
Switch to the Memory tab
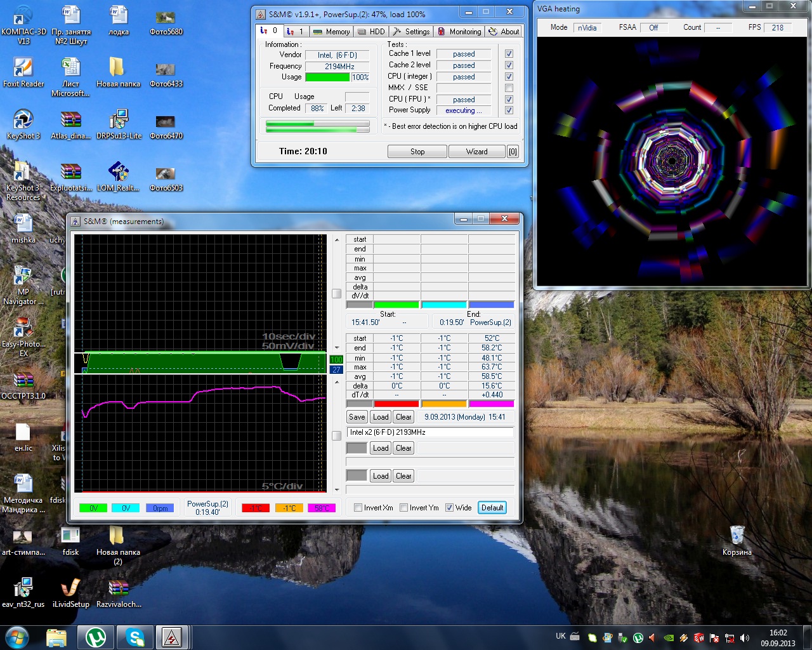332,31
